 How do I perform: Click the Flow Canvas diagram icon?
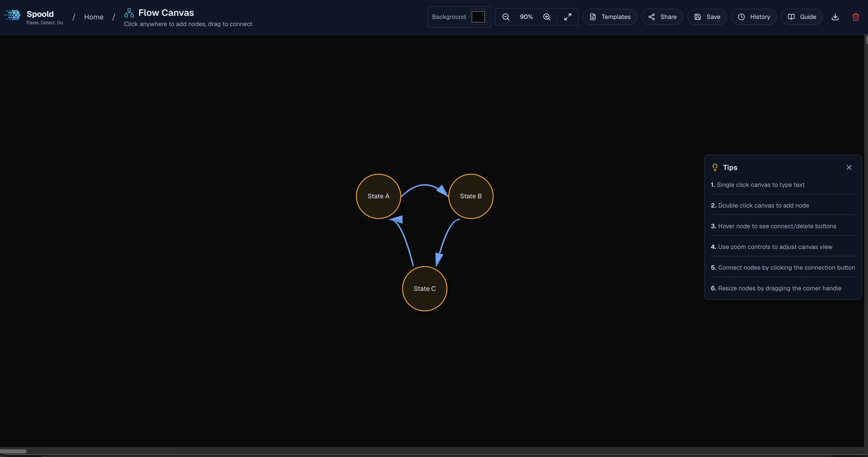pos(129,13)
